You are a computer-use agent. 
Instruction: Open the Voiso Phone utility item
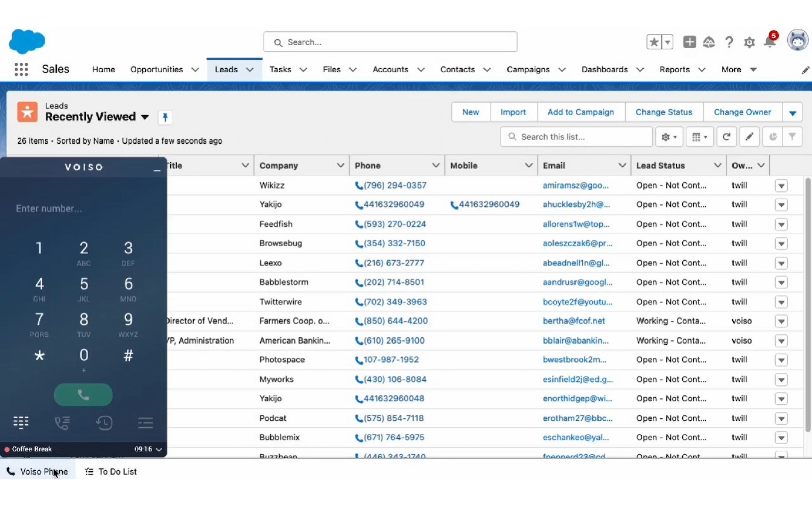pyautogui.click(x=38, y=471)
